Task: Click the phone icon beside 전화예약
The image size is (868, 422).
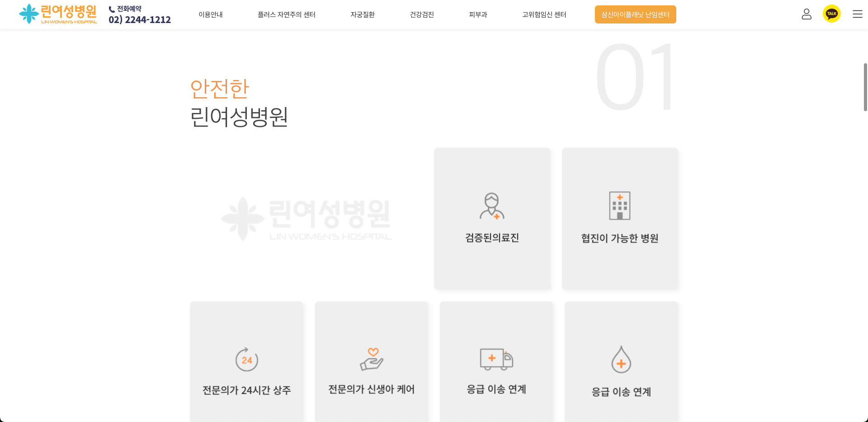Action: [112, 9]
